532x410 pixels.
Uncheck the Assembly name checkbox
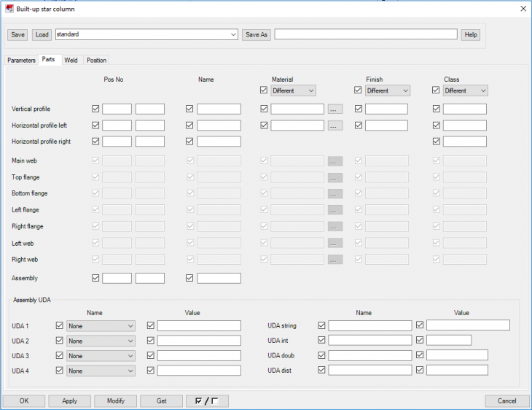click(x=190, y=278)
